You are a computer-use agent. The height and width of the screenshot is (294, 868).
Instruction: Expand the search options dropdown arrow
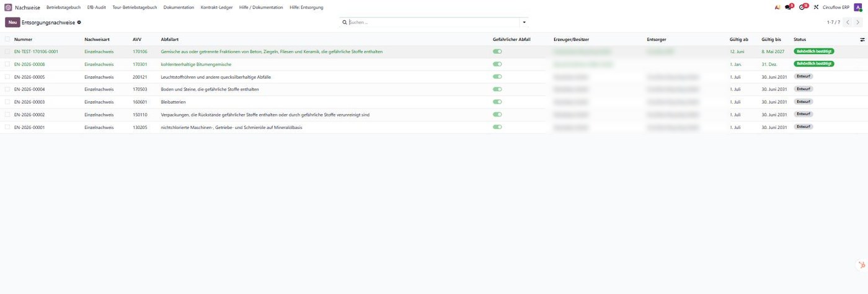tap(524, 22)
